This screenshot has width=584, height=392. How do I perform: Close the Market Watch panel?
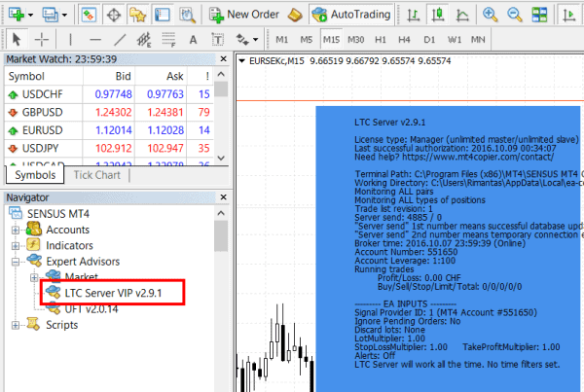(x=224, y=58)
